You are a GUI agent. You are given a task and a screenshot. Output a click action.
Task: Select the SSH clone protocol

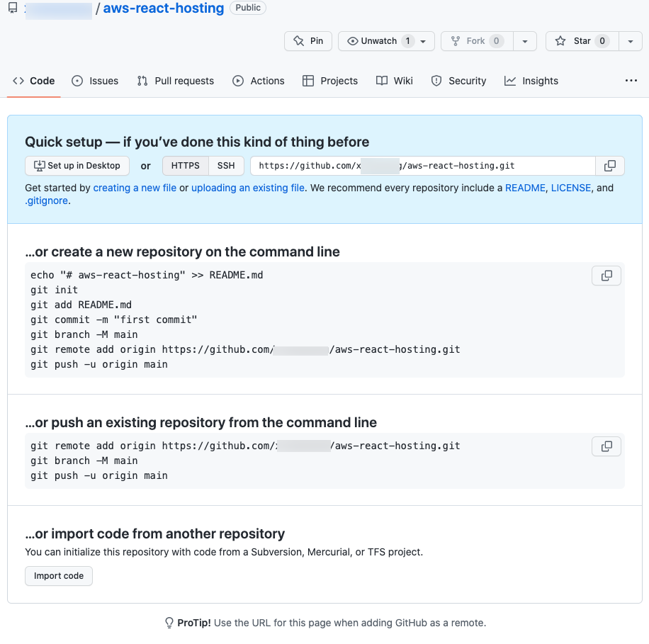tap(226, 166)
